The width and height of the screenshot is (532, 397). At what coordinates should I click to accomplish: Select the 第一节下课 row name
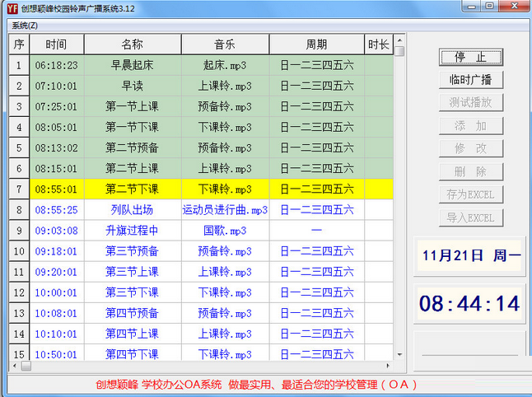pyautogui.click(x=133, y=127)
